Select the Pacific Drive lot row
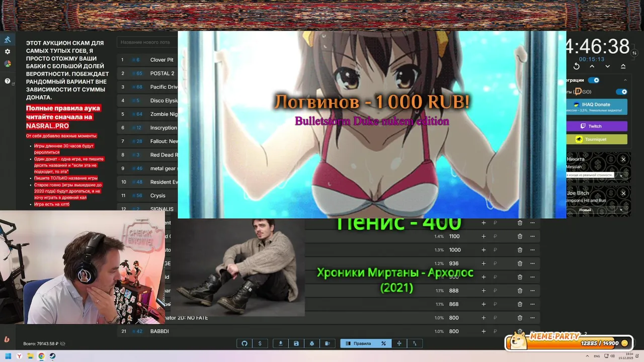The image size is (644, 362). [x=148, y=87]
